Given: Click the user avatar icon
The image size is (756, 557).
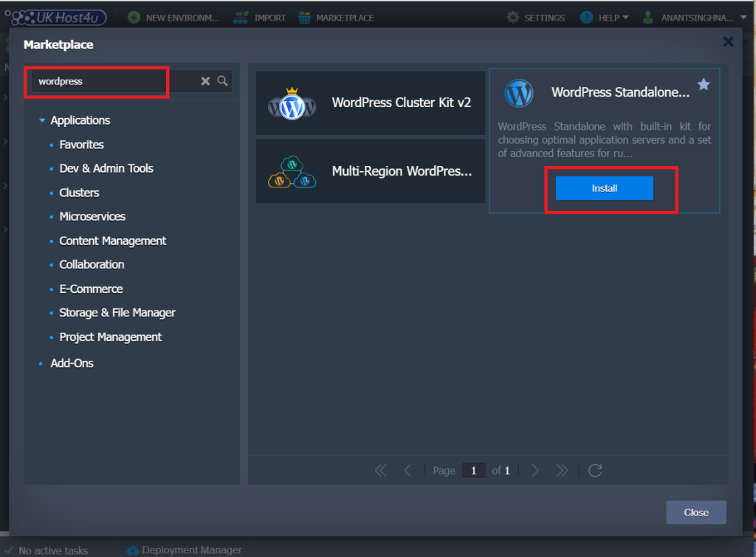Looking at the screenshot, I should click(648, 18).
